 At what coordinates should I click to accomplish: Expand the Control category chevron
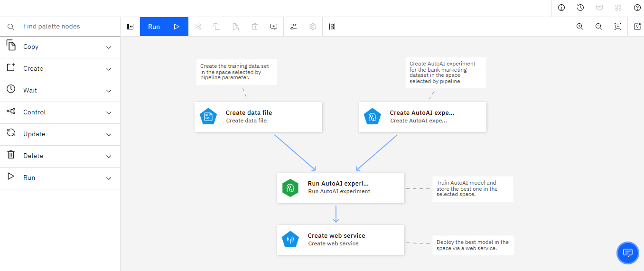click(x=109, y=113)
